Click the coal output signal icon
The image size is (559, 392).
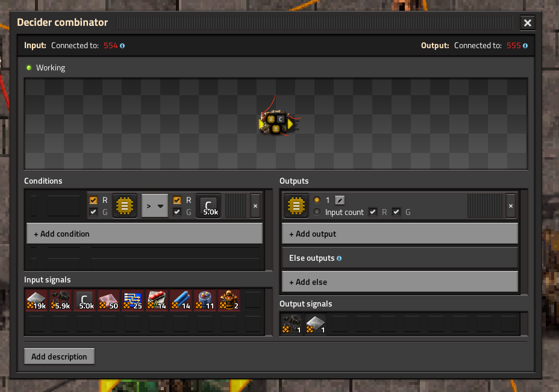(292, 323)
